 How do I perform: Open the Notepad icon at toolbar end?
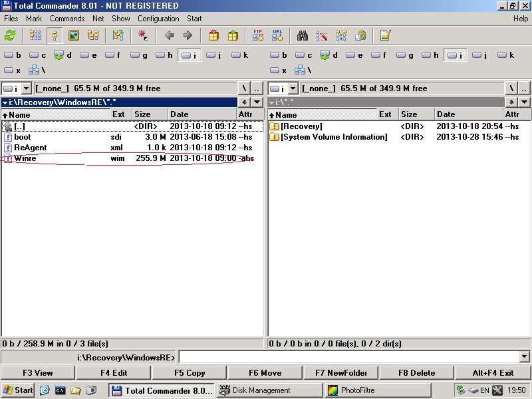click(385, 35)
